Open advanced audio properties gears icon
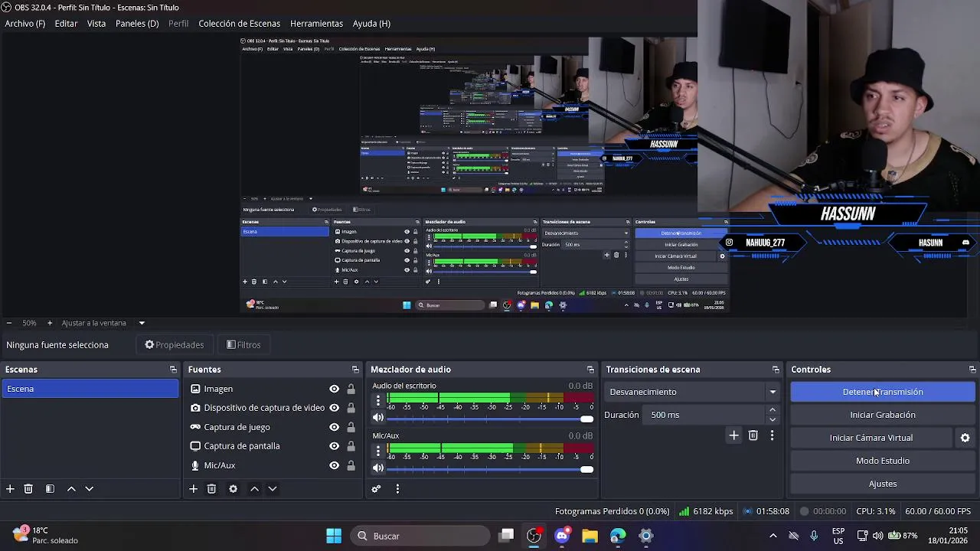980x551 pixels. [x=376, y=489]
